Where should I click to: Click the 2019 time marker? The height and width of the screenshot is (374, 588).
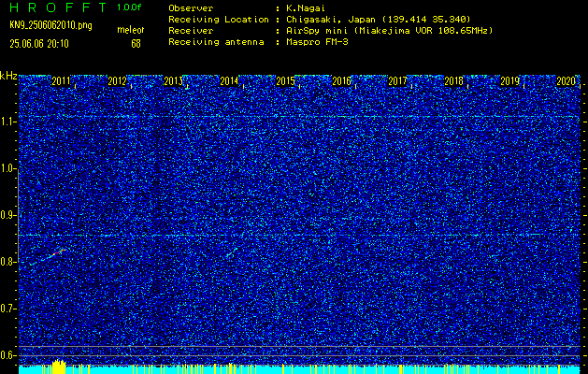509,81
